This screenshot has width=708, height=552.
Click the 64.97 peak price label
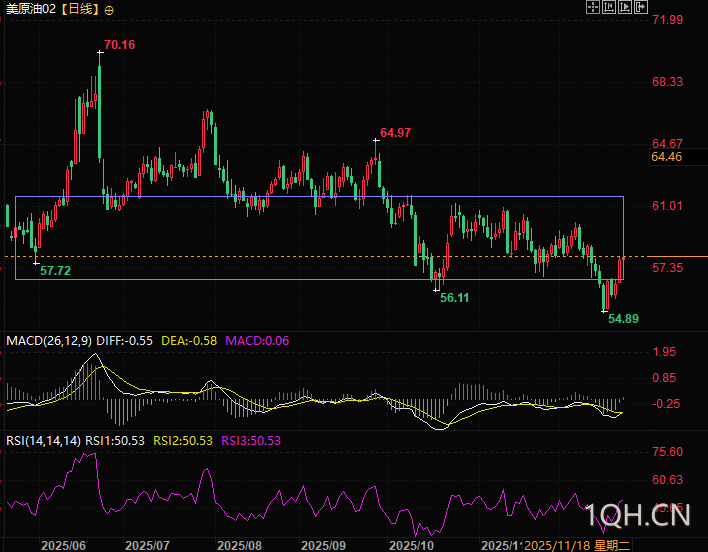point(395,133)
